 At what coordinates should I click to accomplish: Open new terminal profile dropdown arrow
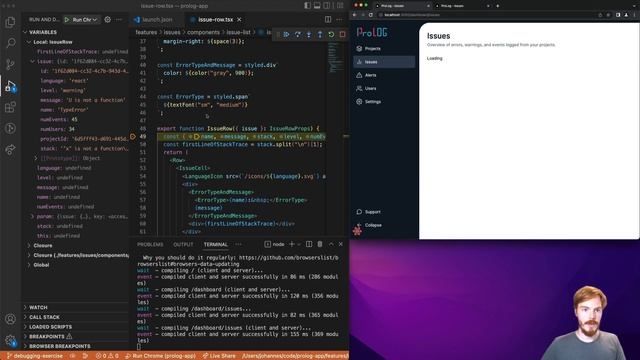299,244
